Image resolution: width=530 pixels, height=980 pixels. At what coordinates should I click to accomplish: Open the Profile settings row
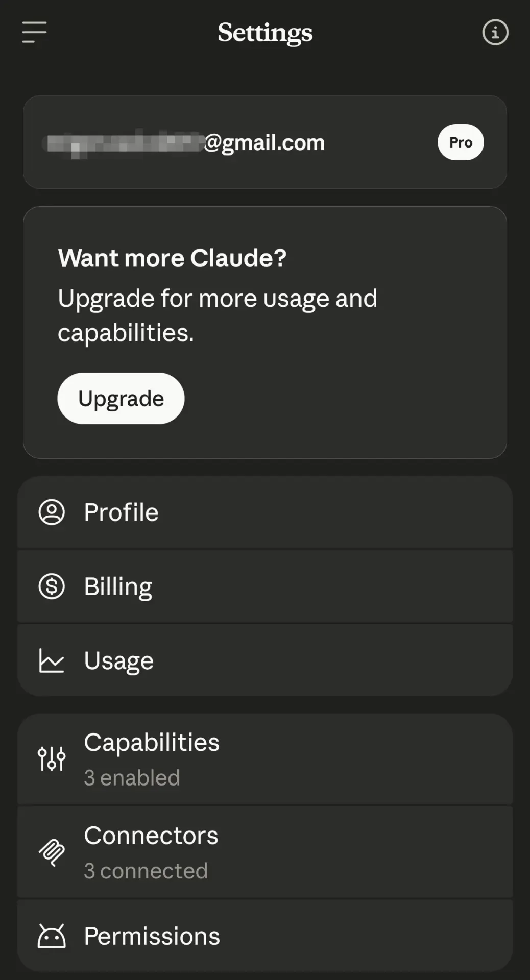265,512
